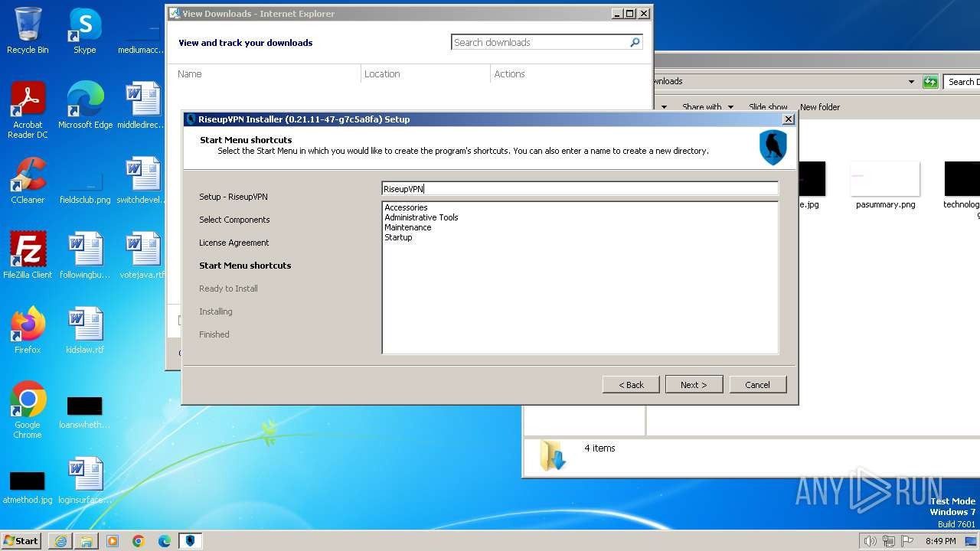Select Startup in the folder list

coord(398,237)
